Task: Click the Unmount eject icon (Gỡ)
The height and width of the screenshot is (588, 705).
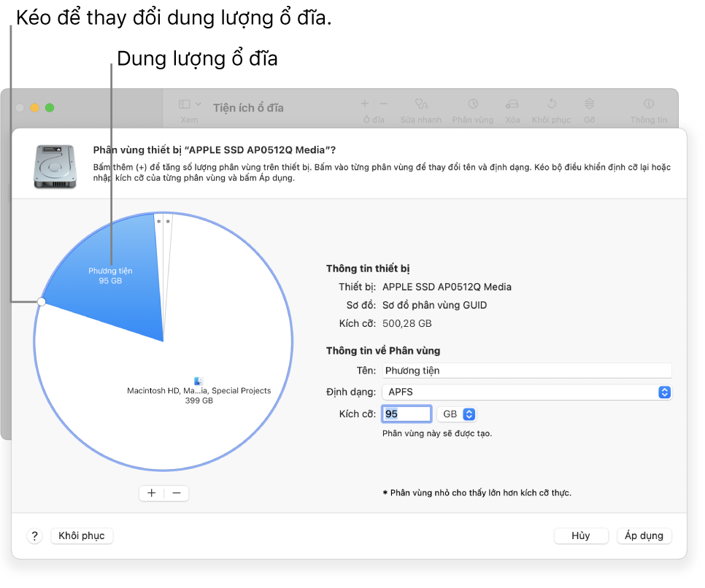Action: click(x=590, y=104)
